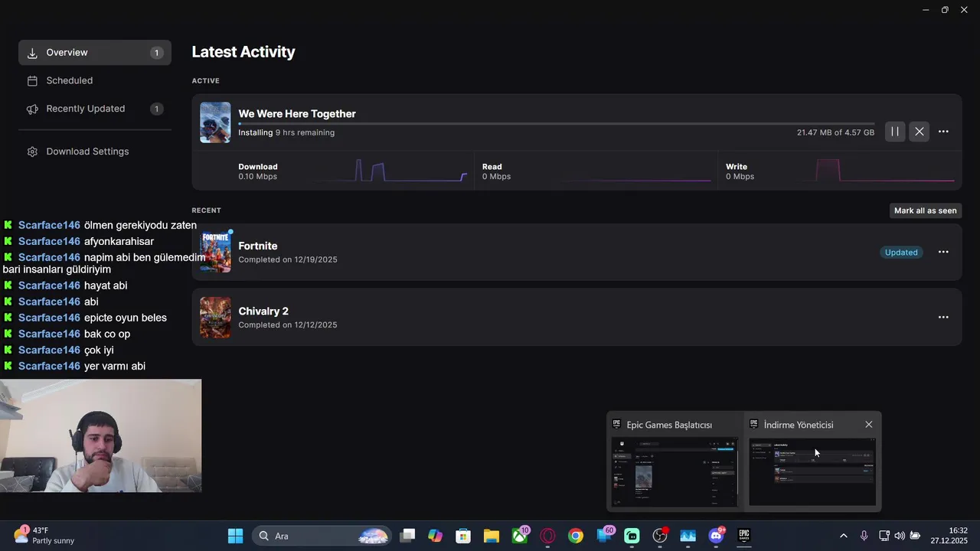This screenshot has width=980, height=551.
Task: Click the battery tray icon
Action: [915, 536]
